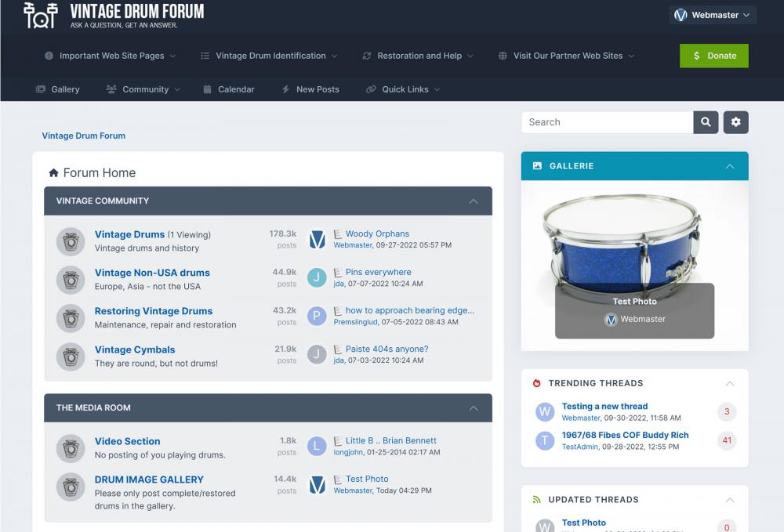The image size is (784, 532).
Task: Collapse the Gallerie sidebar block
Action: pyautogui.click(x=729, y=166)
